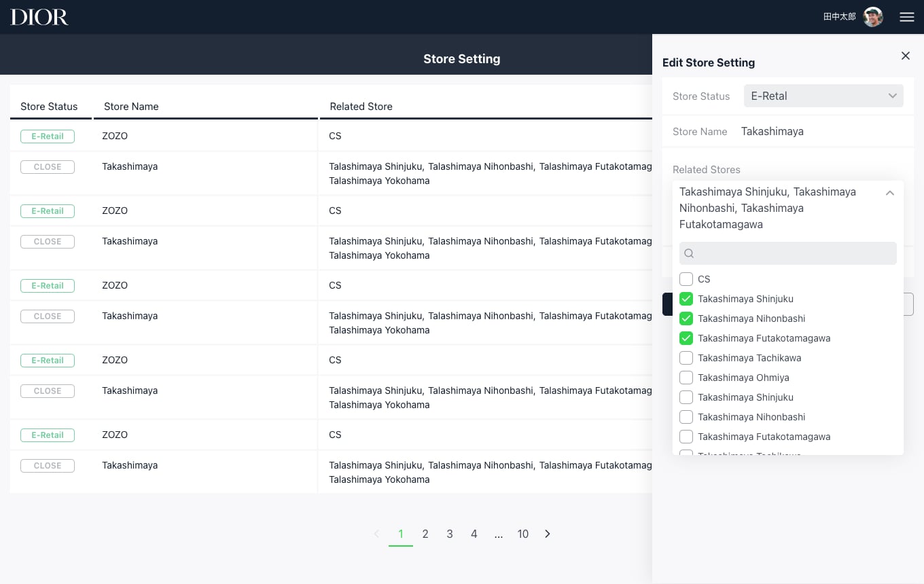Click the DIOR logo
This screenshot has width=924, height=584.
[x=39, y=17]
